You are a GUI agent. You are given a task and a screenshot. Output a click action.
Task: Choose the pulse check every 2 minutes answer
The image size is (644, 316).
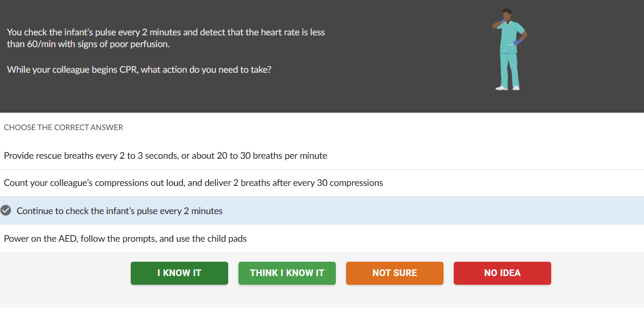[119, 210]
